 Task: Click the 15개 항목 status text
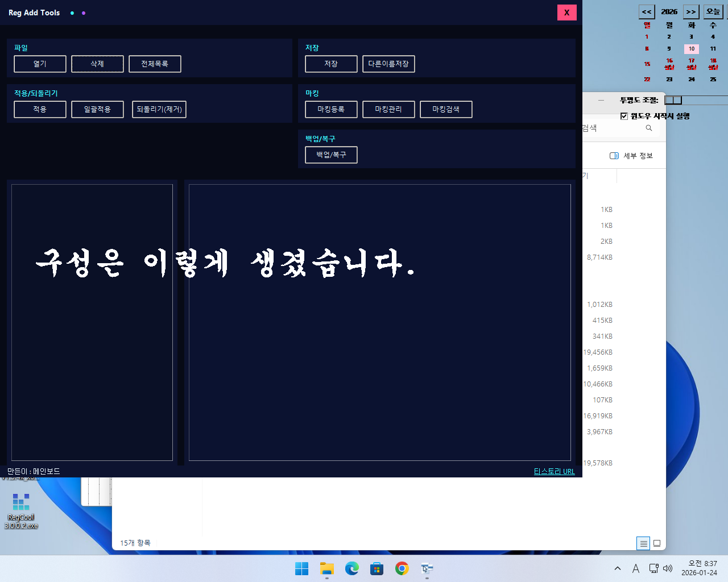[135, 543]
